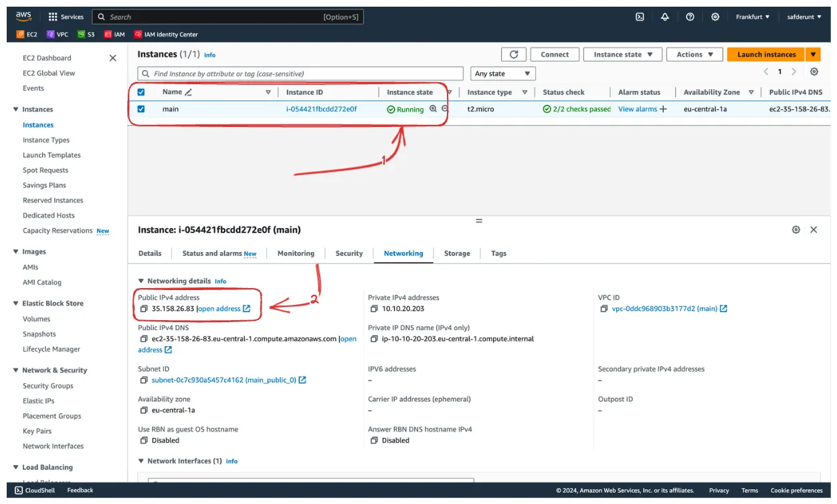Collapse the Instances sidebar section
The width and height of the screenshot is (837, 504).
[x=16, y=110]
